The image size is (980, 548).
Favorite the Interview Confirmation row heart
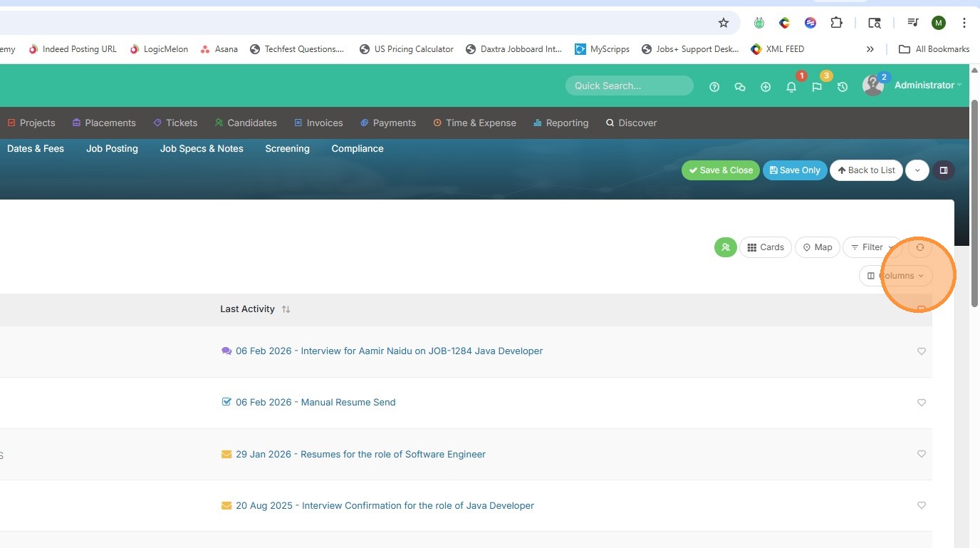tap(921, 505)
